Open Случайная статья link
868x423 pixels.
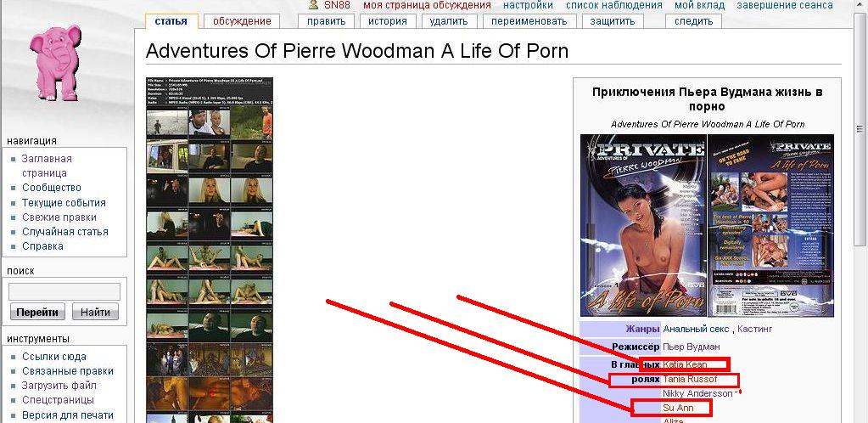(x=65, y=232)
